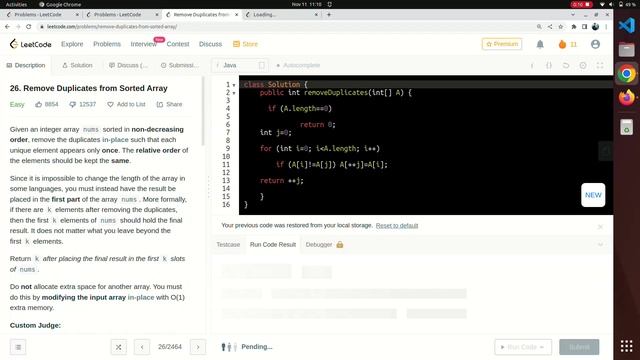This screenshot has height=360, width=640.
Task: Show applications grid in dock
Action: [x=627, y=346]
